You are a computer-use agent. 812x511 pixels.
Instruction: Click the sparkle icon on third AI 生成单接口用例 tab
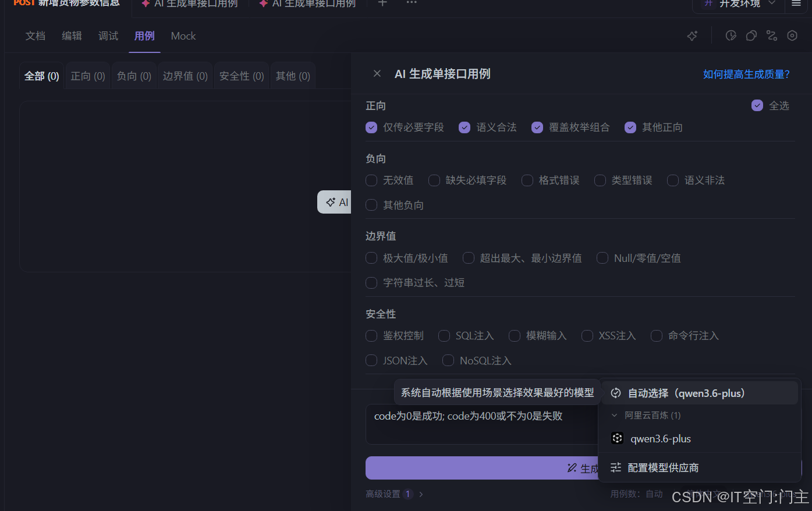[264, 3]
